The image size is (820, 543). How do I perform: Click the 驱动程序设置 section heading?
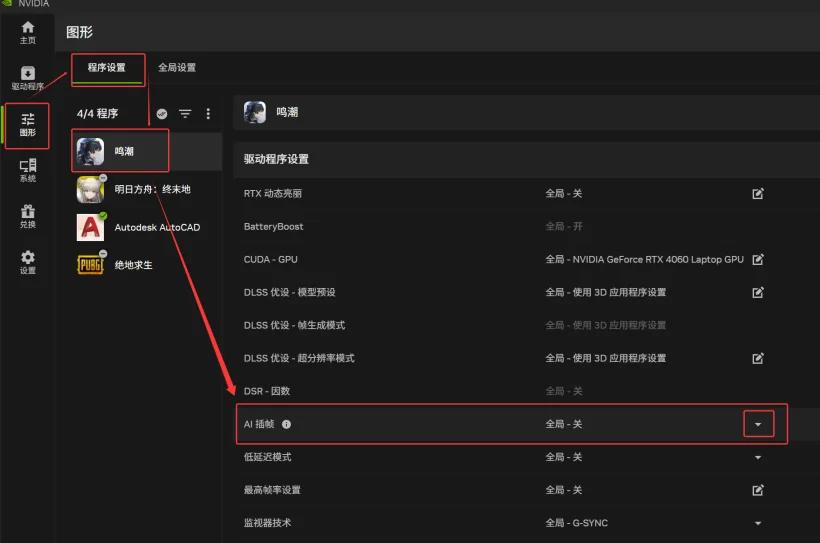(276, 159)
